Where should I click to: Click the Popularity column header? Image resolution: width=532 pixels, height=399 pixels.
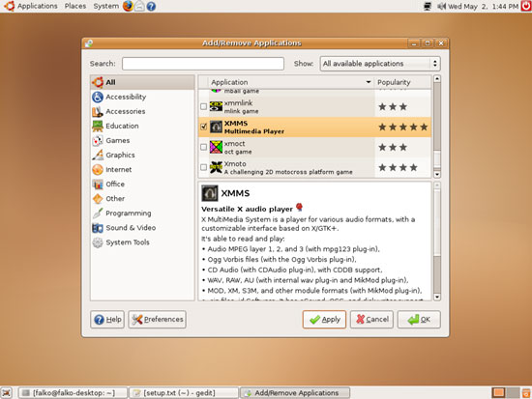(402, 82)
